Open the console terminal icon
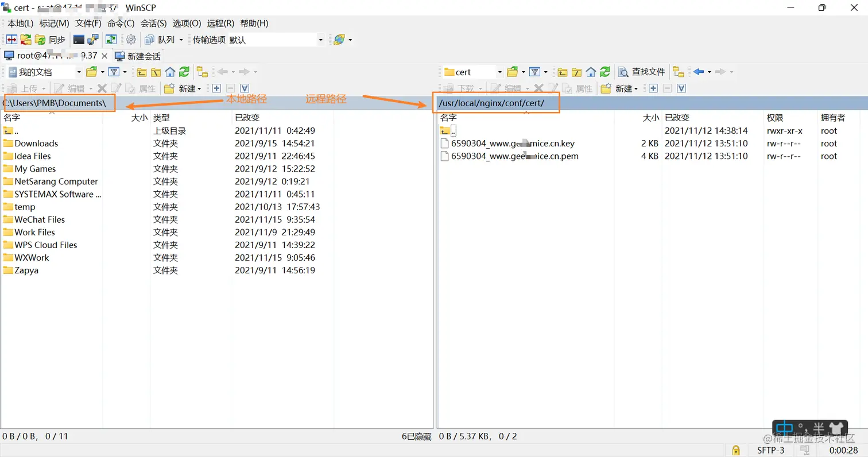868x457 pixels. click(x=79, y=40)
